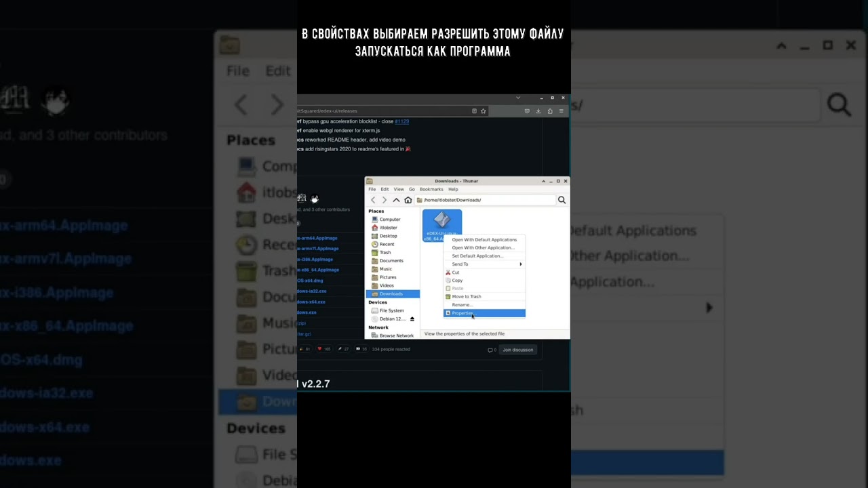Select eDEX-UI AppImage file thumbnail
This screenshot has height=488, width=868.
click(441, 225)
